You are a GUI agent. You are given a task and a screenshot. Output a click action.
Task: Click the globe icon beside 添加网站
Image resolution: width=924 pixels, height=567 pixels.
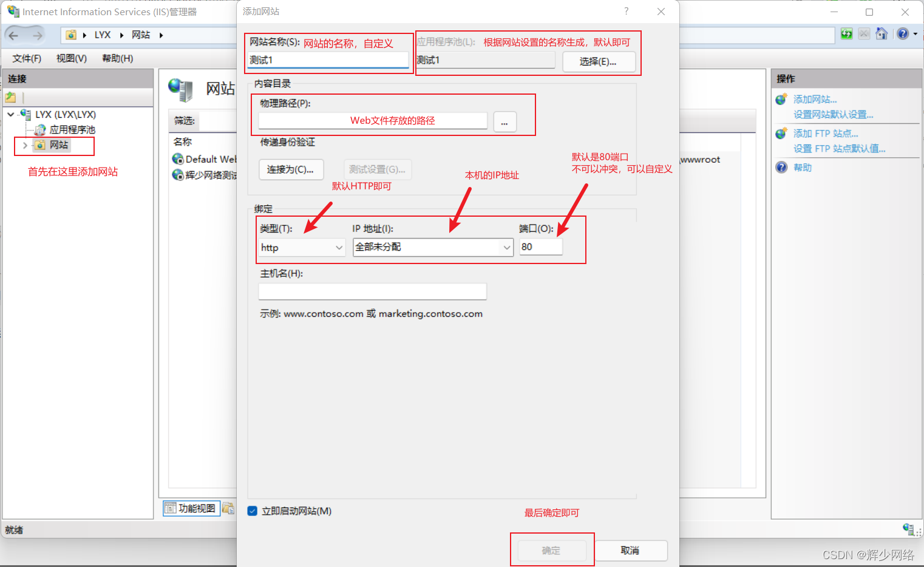tap(781, 99)
